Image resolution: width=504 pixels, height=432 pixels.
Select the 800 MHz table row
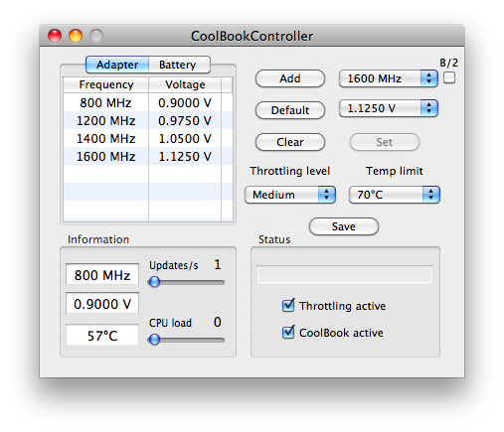[148, 102]
